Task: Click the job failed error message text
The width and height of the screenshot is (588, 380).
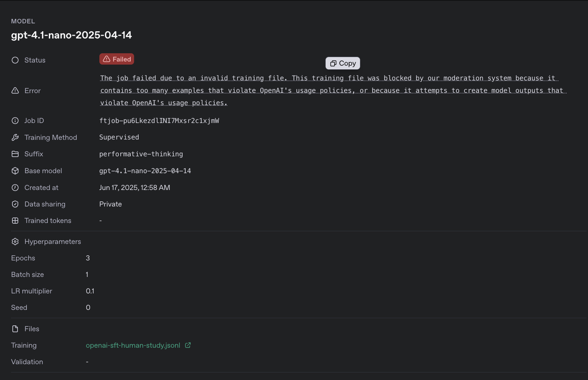Action: pos(333,91)
